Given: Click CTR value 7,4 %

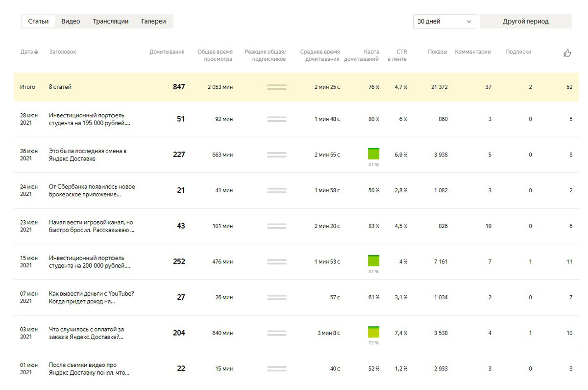Looking at the screenshot, I should (x=401, y=333).
